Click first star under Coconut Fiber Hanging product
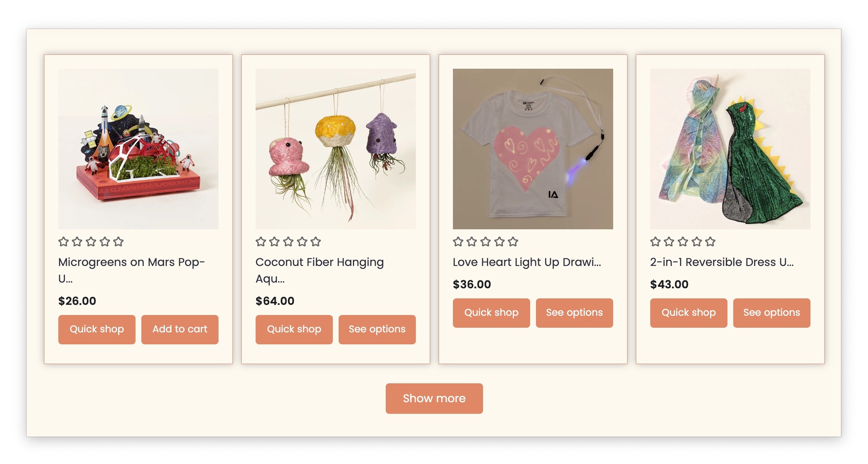 point(261,242)
